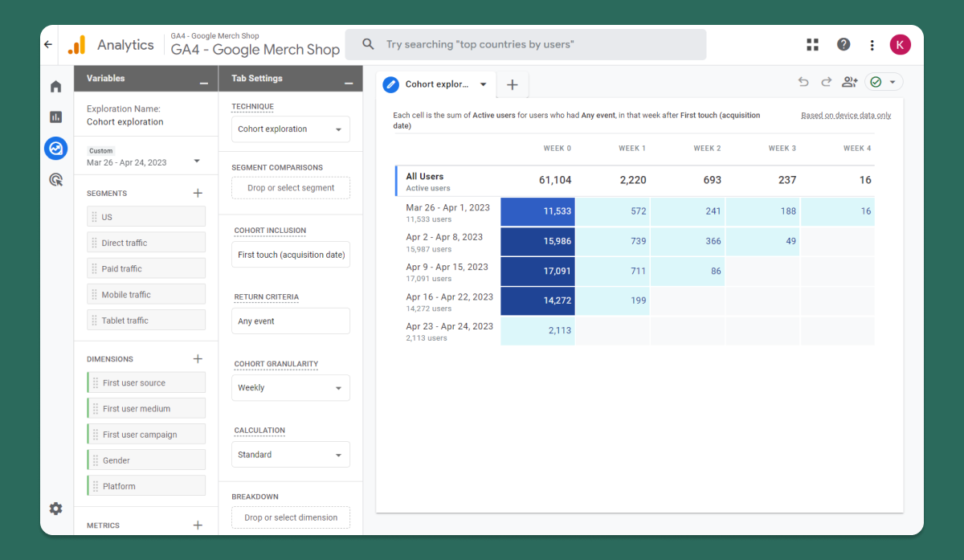Add a new exploration tab
Viewport: 964px width, 560px height.
tap(513, 84)
